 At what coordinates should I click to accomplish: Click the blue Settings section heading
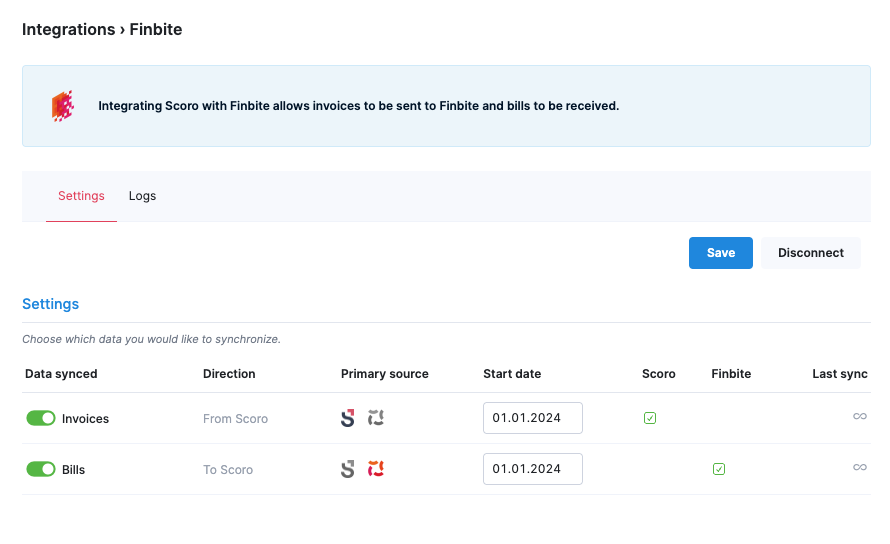(51, 304)
